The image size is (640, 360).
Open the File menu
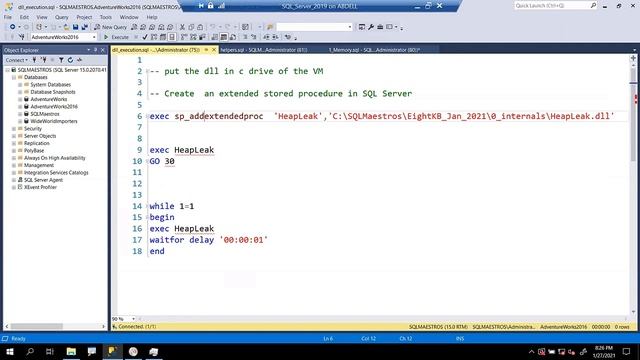click(x=8, y=17)
